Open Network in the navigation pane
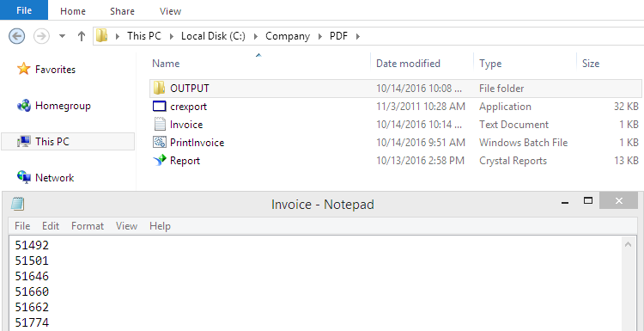The width and height of the screenshot is (644, 331). pos(55,178)
